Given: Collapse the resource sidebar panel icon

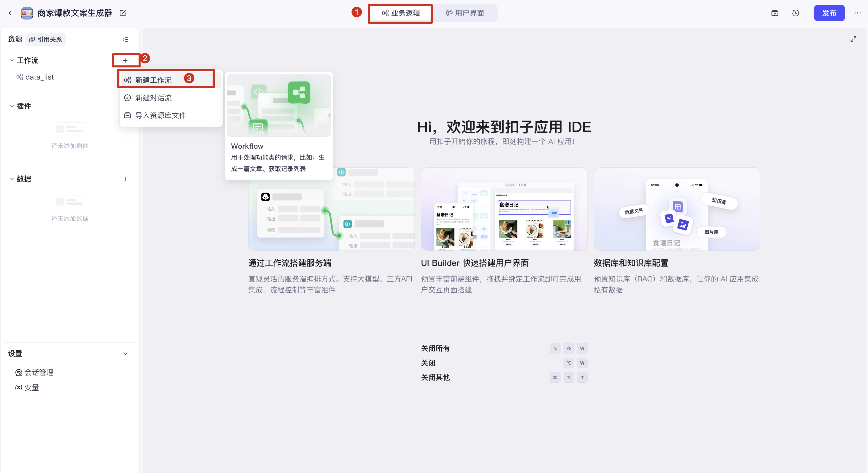Looking at the screenshot, I should [x=125, y=40].
